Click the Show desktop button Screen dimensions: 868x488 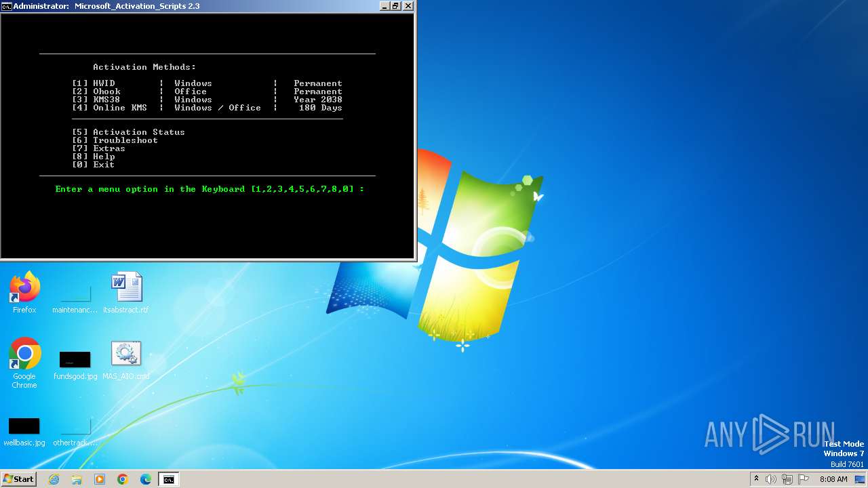[861, 479]
